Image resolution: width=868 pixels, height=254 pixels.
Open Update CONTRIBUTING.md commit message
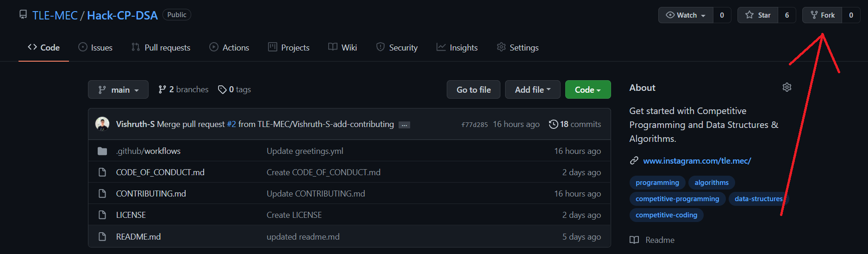coord(316,194)
